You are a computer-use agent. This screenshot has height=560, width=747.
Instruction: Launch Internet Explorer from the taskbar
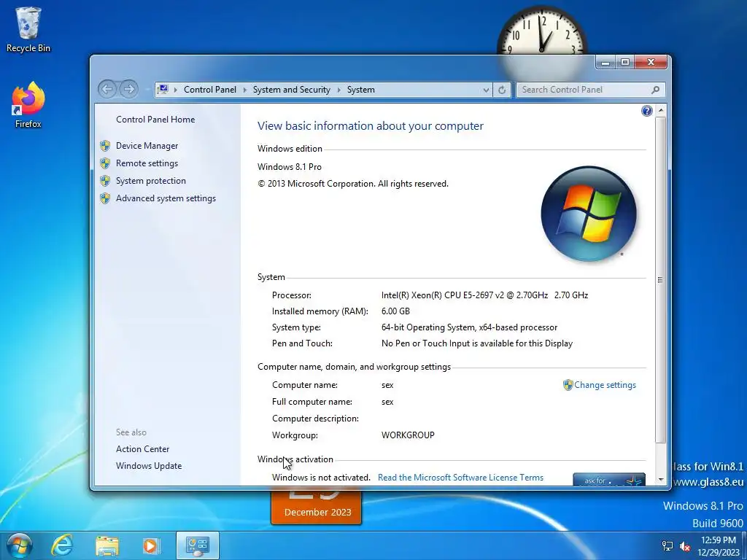tap(63, 545)
